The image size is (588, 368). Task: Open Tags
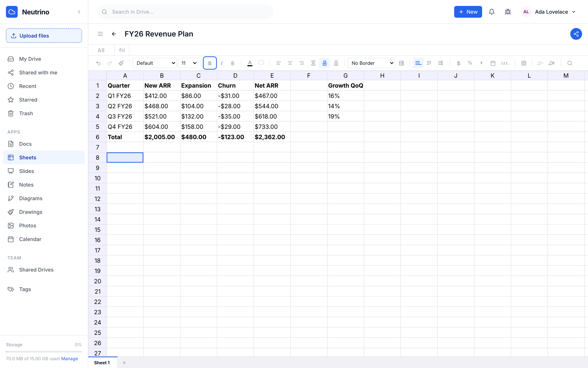[44, 289]
